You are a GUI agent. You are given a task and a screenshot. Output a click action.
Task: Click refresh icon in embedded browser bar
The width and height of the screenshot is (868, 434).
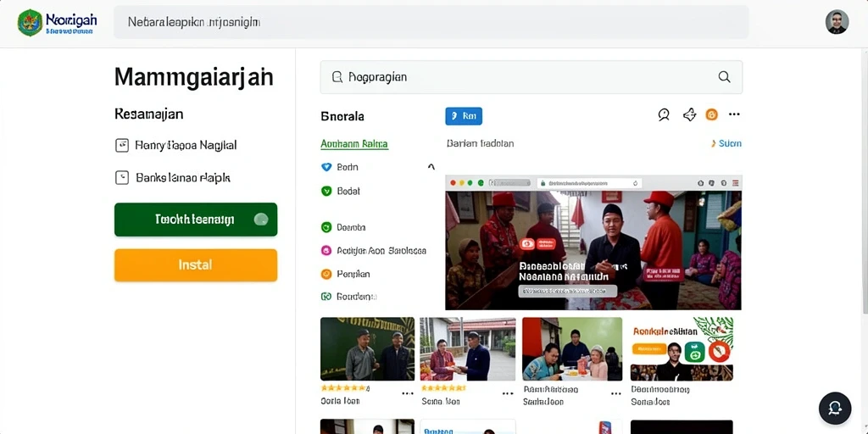(636, 183)
